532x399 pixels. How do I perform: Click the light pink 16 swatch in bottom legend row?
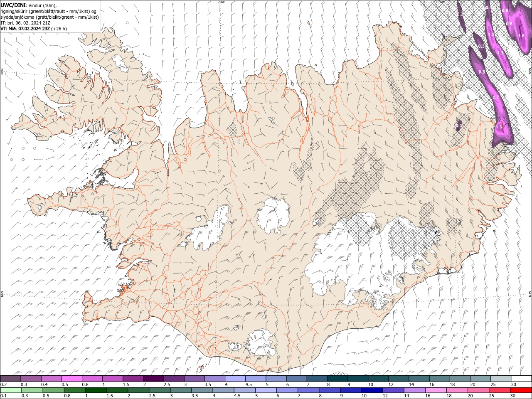[436, 390]
